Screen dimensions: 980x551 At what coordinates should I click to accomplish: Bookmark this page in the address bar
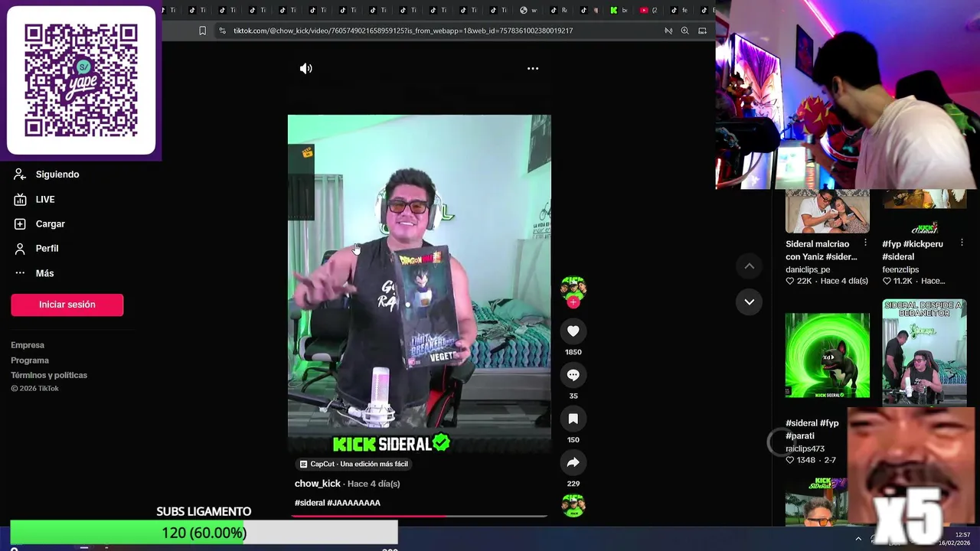pos(202,31)
